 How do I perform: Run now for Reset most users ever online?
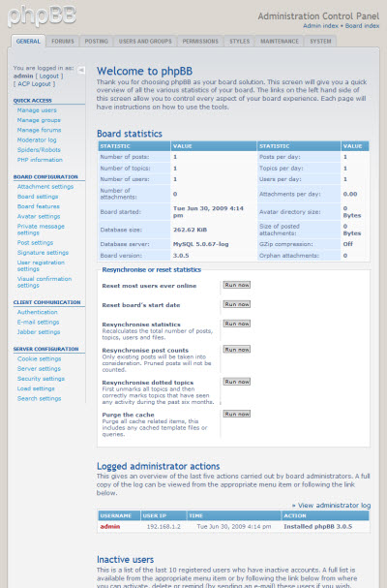[237, 285]
